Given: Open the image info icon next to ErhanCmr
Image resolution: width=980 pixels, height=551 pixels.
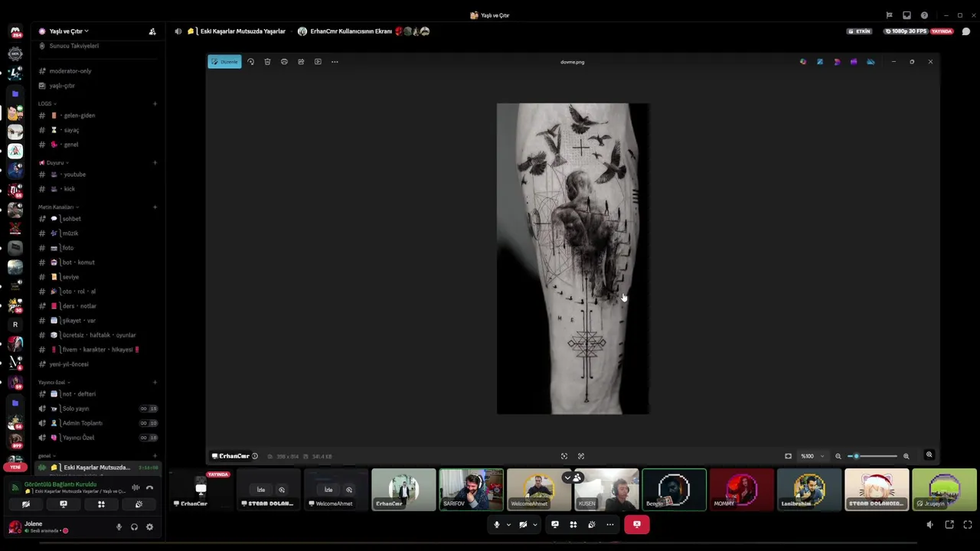Looking at the screenshot, I should coord(255,456).
